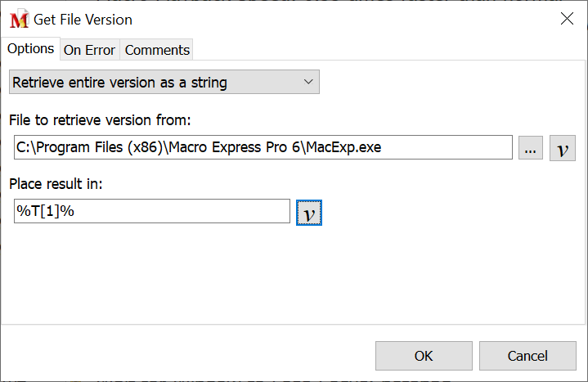Close the Get File Version dialog
The height and width of the screenshot is (382, 588).
pos(566,19)
